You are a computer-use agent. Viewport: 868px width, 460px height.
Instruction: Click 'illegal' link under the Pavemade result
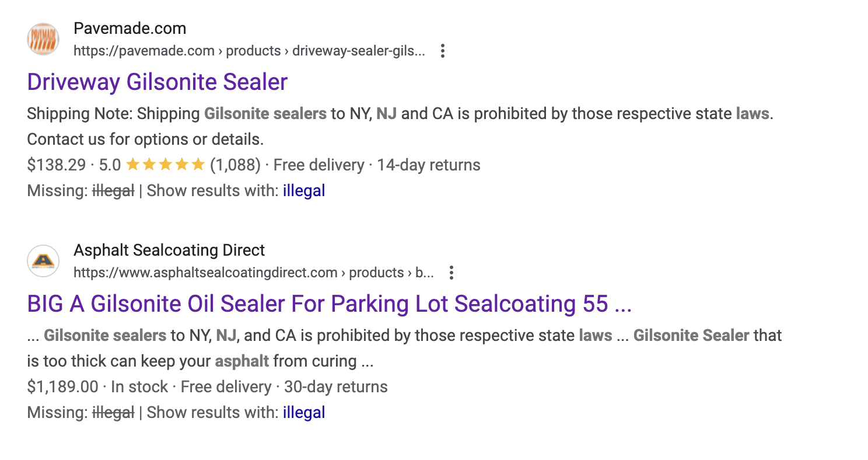tap(304, 191)
